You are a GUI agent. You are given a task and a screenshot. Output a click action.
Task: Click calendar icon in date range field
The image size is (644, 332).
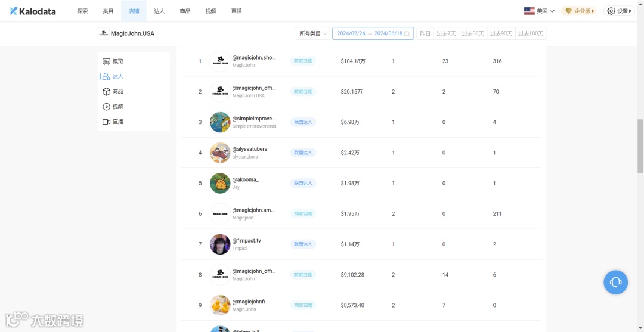pyautogui.click(x=407, y=33)
